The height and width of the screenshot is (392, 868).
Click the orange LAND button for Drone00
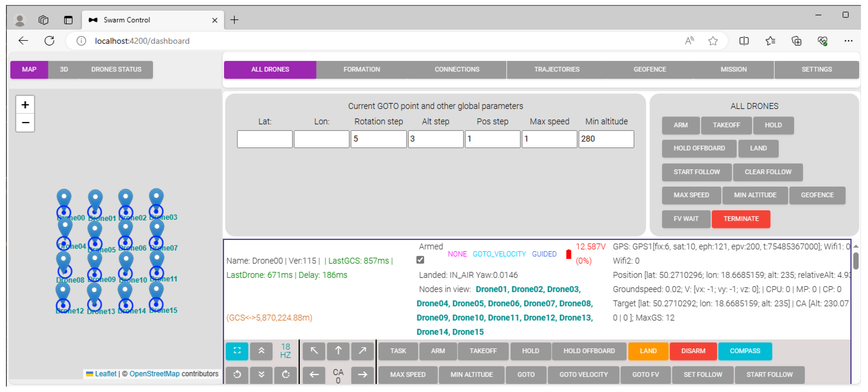(648, 351)
